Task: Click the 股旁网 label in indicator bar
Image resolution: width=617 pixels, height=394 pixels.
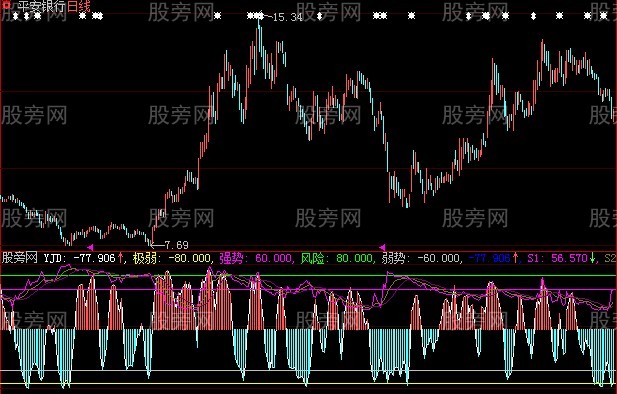Action: [20, 258]
